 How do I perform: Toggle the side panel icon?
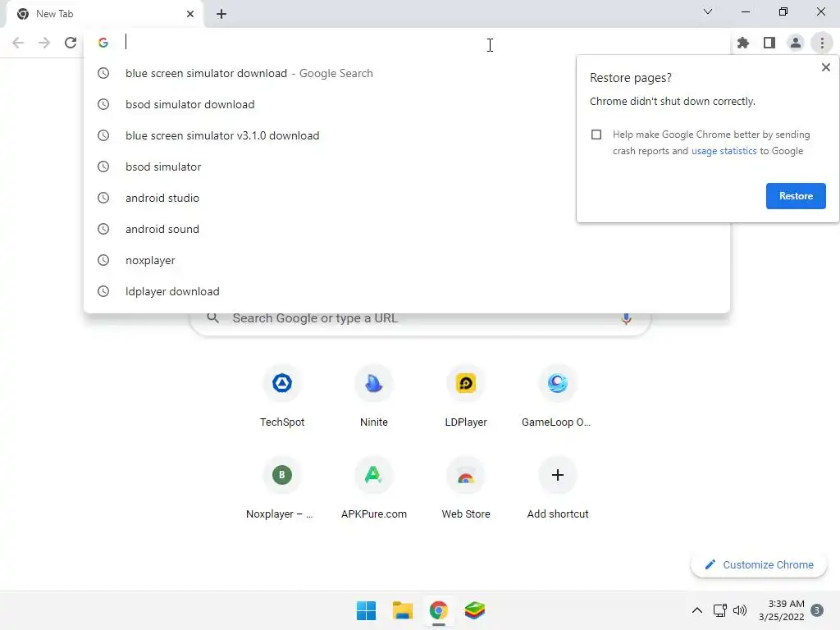769,43
